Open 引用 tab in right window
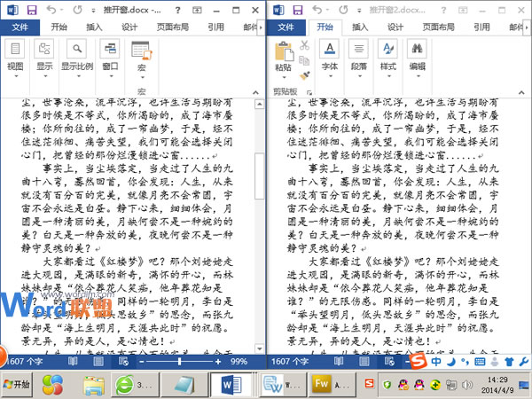Image resolution: width=532 pixels, height=399 pixels. [x=481, y=27]
